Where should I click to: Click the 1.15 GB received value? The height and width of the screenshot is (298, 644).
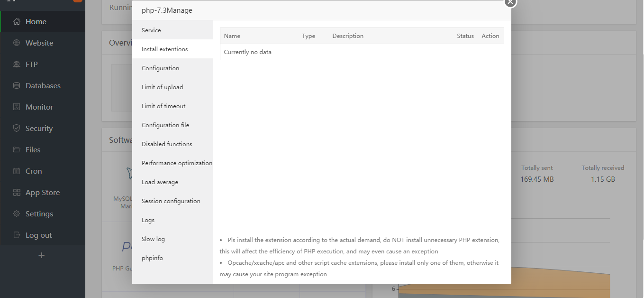[x=603, y=179]
